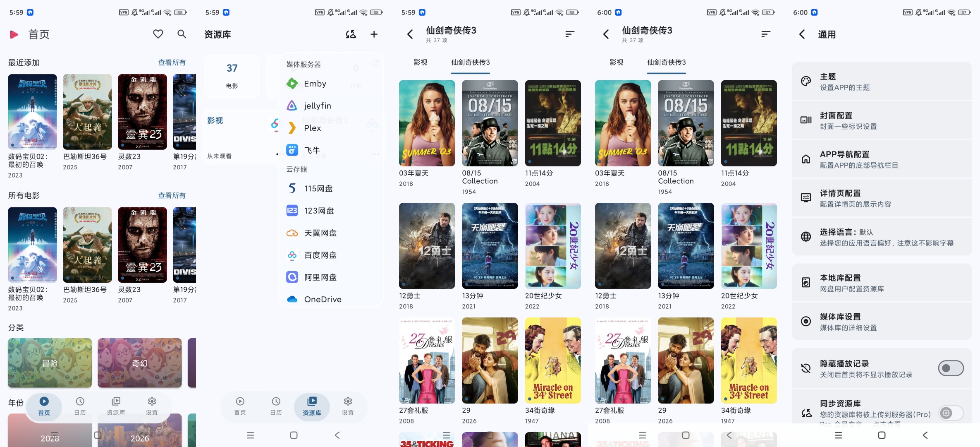Open 本地库配置 local library settings
Screen dimensions: 980x447
(882, 283)
